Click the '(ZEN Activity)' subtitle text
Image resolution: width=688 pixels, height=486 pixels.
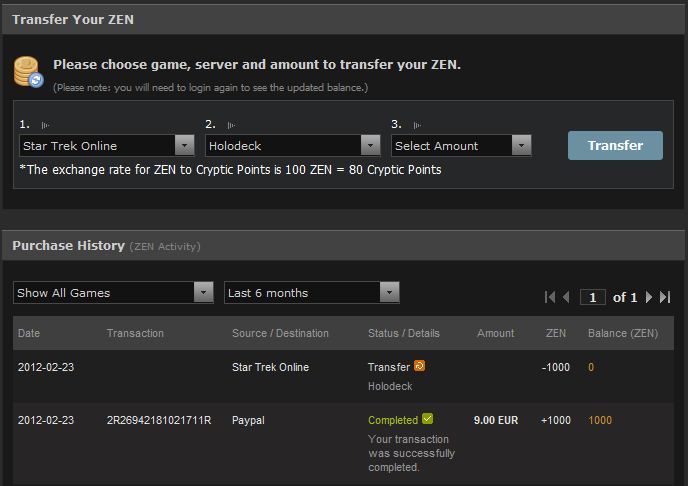[x=165, y=247]
